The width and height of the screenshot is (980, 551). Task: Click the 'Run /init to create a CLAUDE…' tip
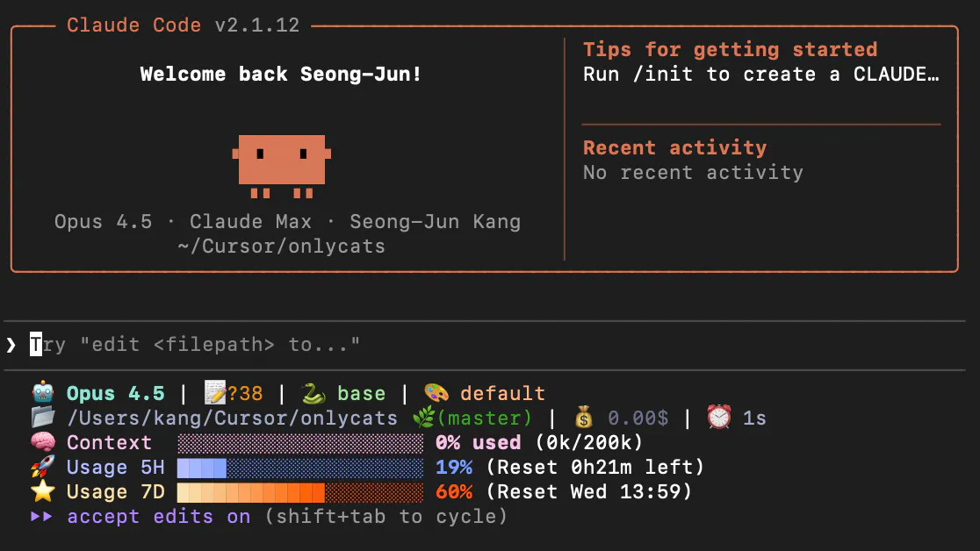pyautogui.click(x=760, y=75)
